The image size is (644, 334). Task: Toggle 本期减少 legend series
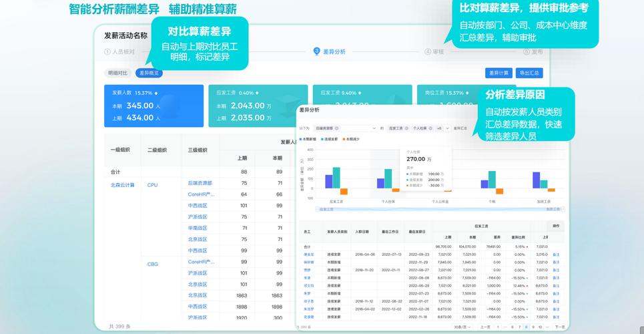[x=351, y=140]
